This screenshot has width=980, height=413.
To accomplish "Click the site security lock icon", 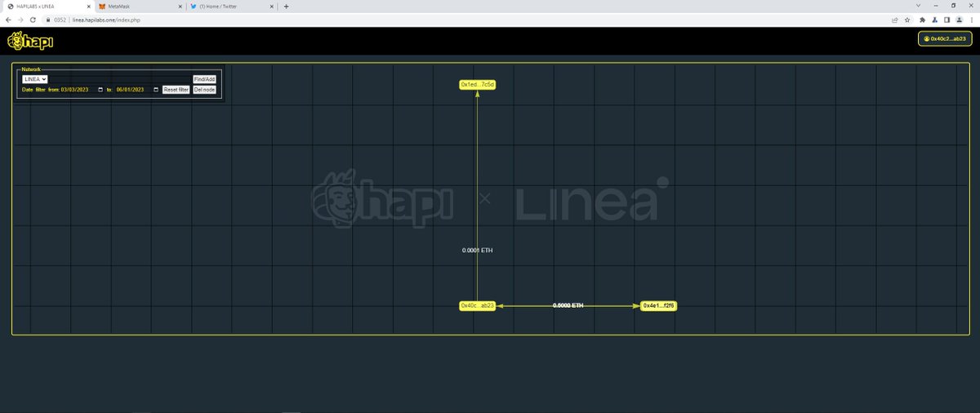I will point(48,20).
